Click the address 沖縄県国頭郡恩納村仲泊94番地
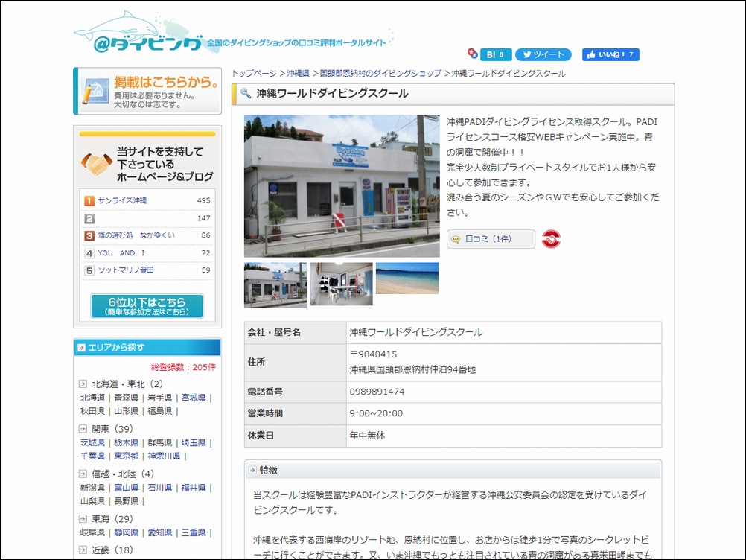 pyautogui.click(x=412, y=369)
